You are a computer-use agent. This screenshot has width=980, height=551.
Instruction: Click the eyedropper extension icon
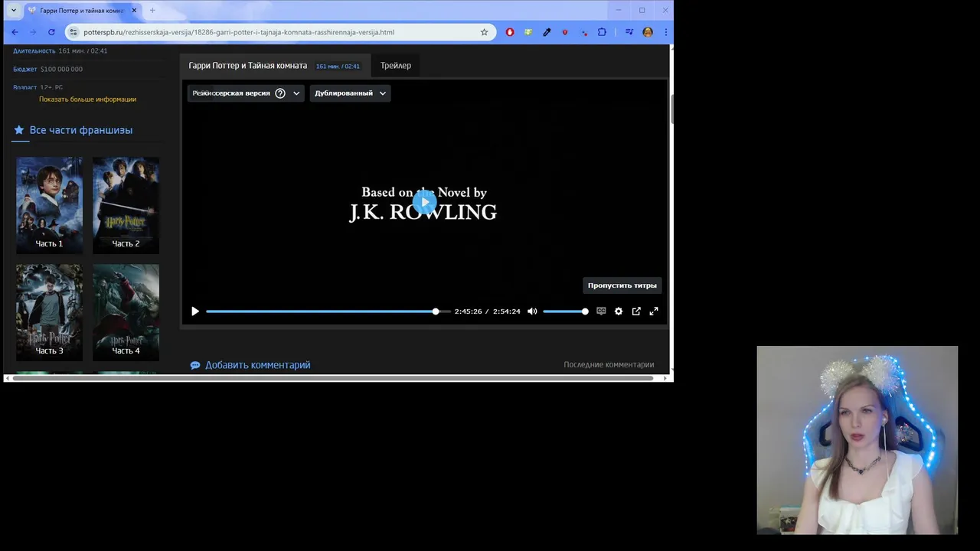tap(547, 32)
